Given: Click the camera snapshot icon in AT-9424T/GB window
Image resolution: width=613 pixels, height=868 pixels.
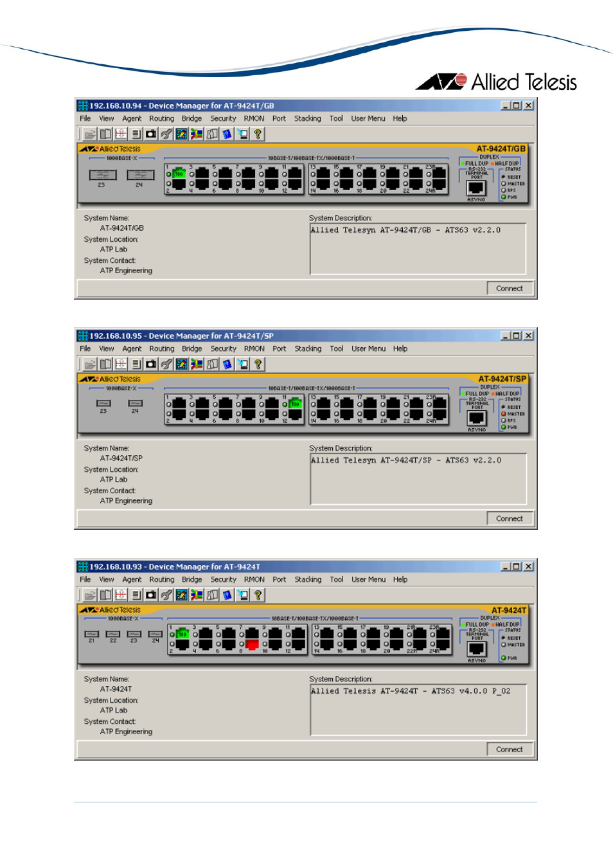Looking at the screenshot, I should 151,134.
